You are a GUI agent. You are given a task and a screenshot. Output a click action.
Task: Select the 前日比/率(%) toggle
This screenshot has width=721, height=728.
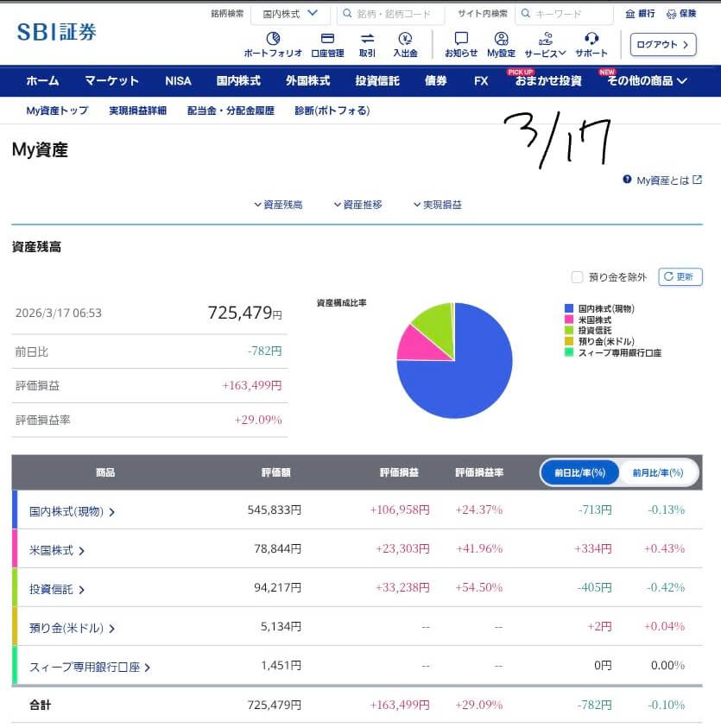[x=579, y=473]
